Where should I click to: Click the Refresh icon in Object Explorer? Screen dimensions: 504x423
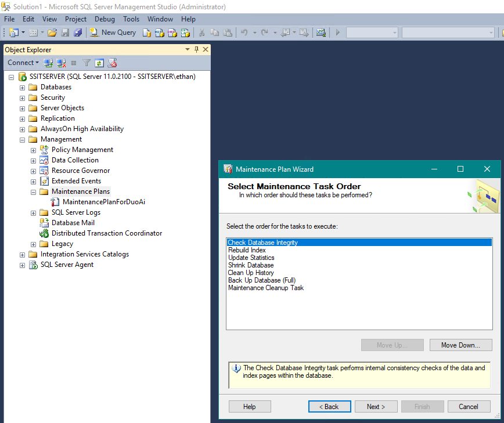(x=99, y=63)
